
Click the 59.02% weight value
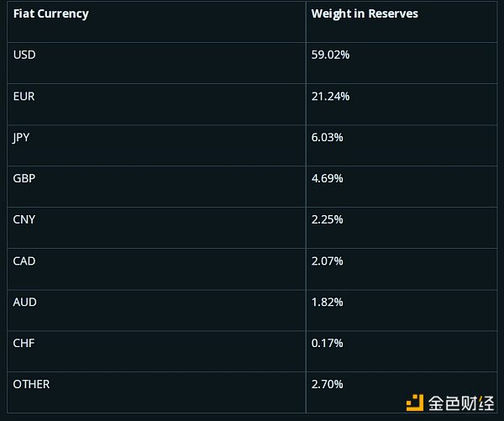click(330, 55)
